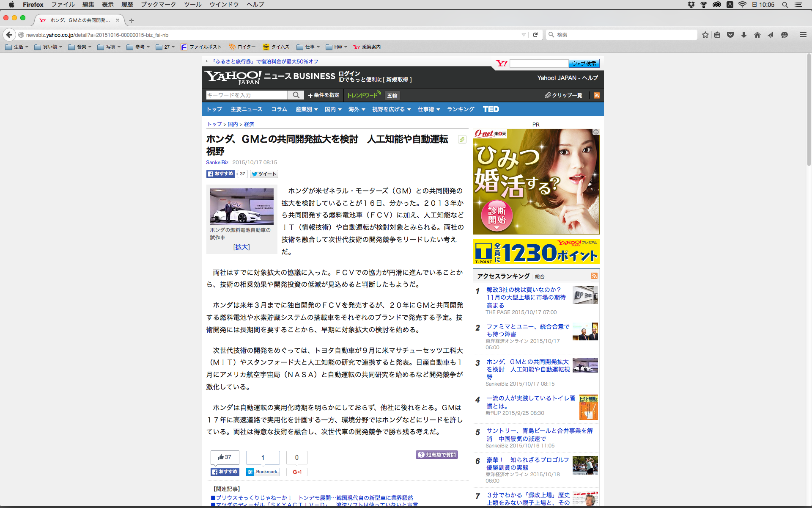The height and width of the screenshot is (508, 812).
Task: Click the ツイート share button
Action: click(264, 174)
